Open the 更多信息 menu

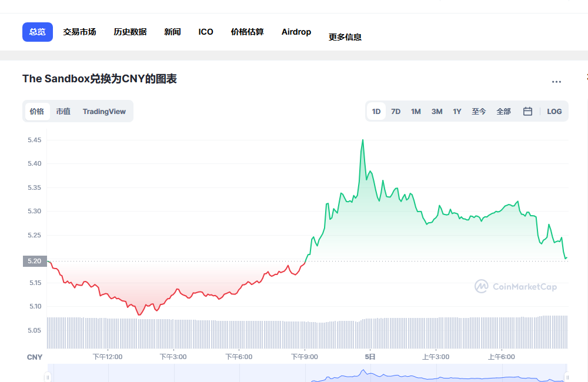(345, 37)
